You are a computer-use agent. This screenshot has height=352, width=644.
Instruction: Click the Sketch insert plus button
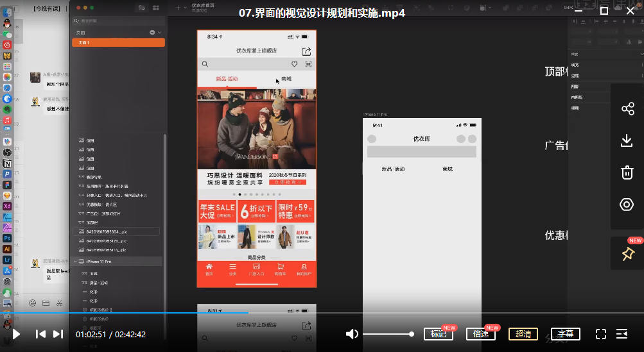point(178,8)
